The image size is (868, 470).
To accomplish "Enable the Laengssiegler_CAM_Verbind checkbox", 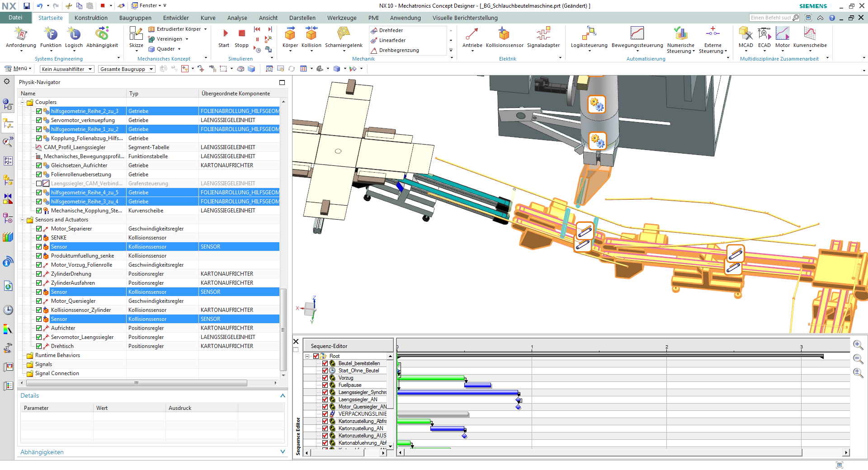I will [x=39, y=183].
